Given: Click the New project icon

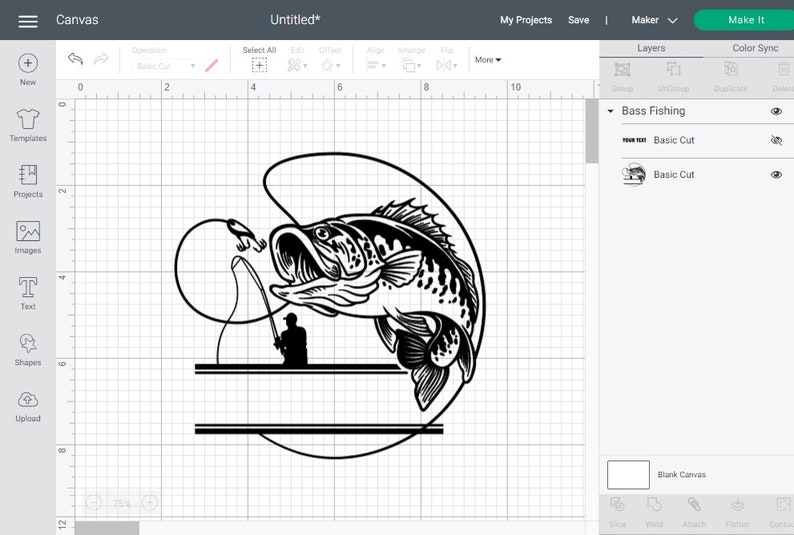Looking at the screenshot, I should [28, 63].
